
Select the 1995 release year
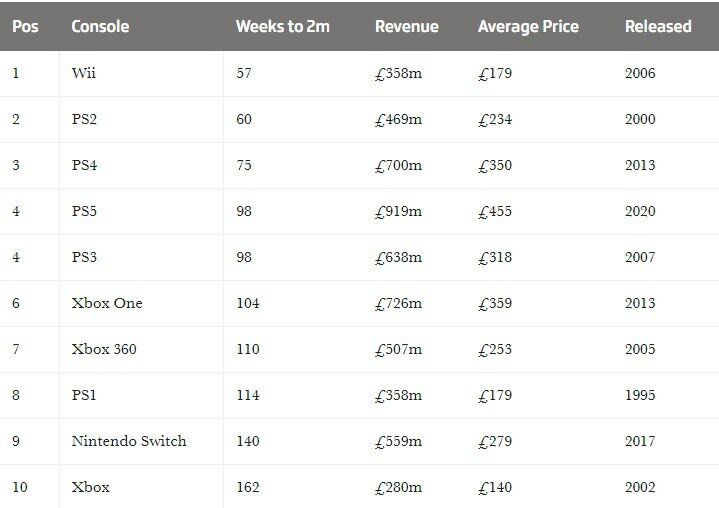pos(640,395)
